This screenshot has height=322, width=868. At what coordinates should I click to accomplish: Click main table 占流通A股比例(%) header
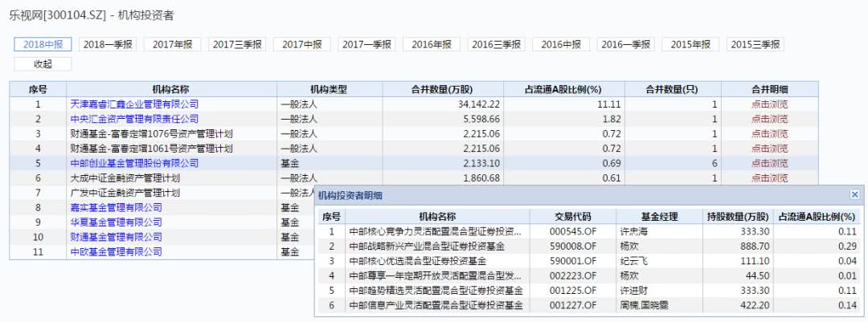(564, 89)
